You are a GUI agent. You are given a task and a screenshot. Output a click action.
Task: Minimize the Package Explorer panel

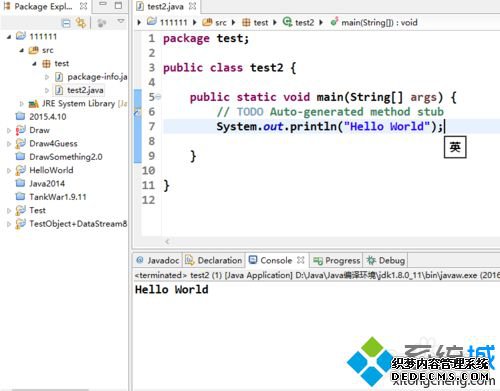pyautogui.click(x=103, y=5)
